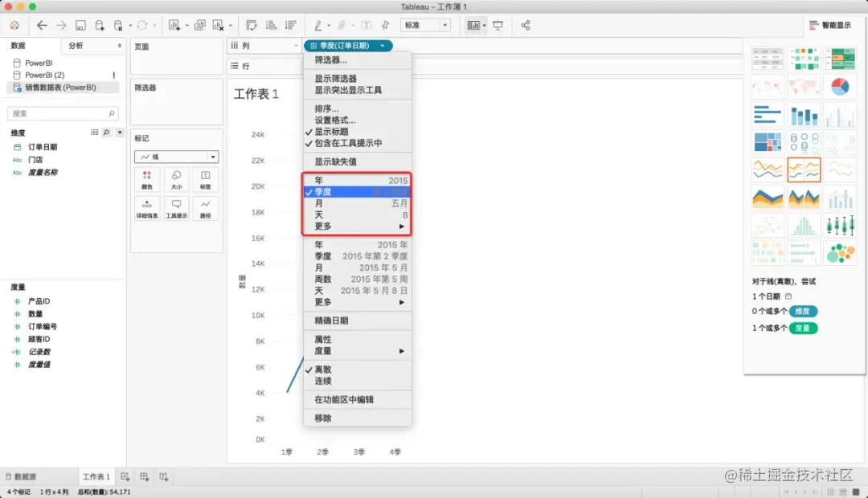Viewport: 868px width, 498px height.
Task: Select 连续 (continuous) option
Action: pos(358,381)
